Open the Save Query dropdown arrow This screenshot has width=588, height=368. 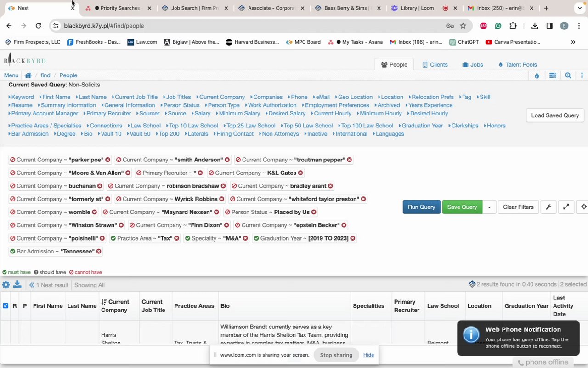point(489,207)
